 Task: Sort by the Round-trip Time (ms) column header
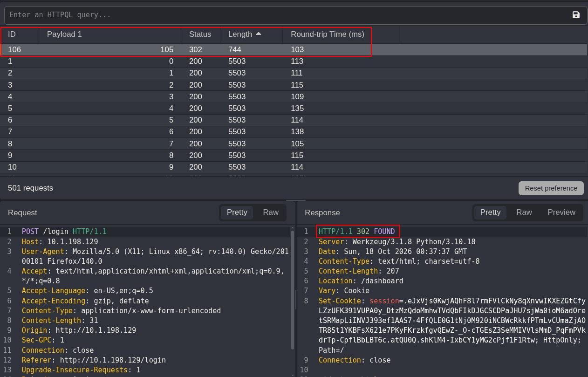(x=328, y=34)
